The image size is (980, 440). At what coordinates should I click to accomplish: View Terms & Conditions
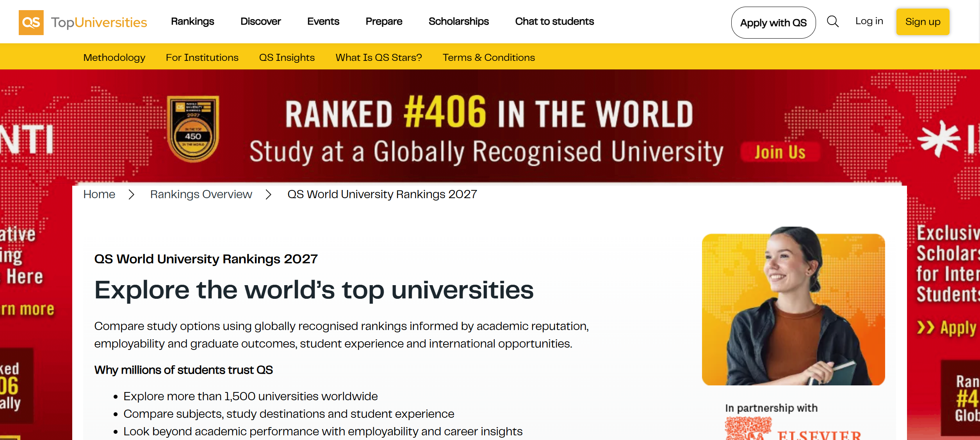pos(489,57)
